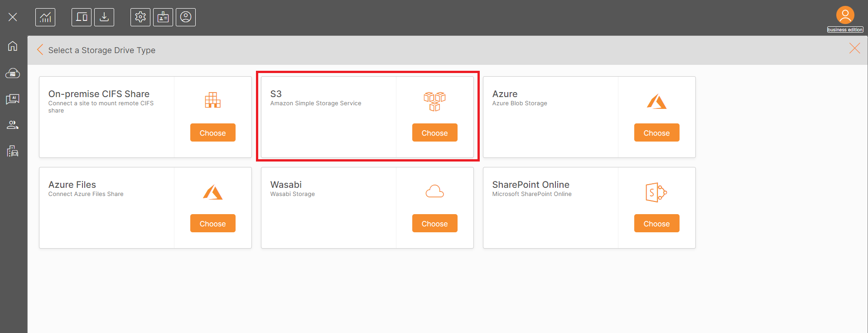Open the settings gear icon
Screen dimensions: 868x333
point(140,17)
